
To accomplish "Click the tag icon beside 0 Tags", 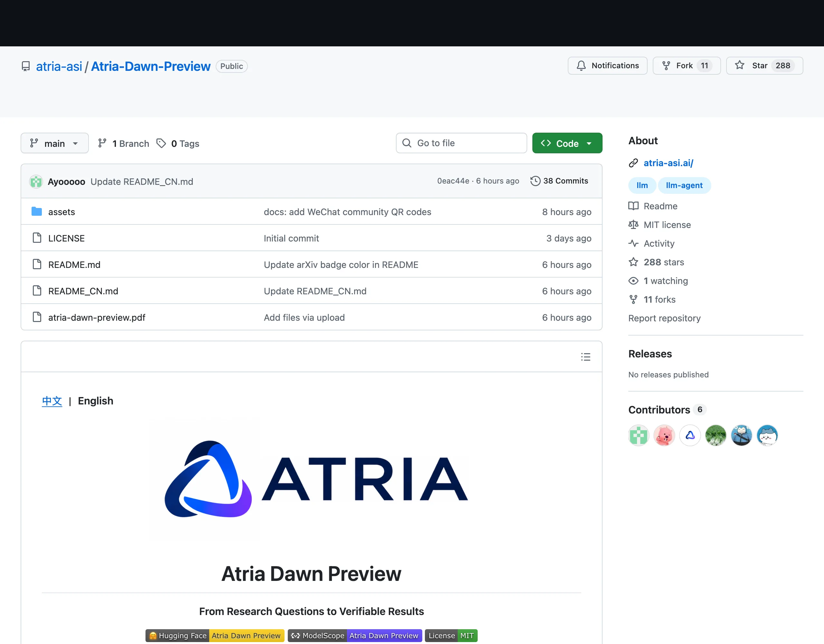I will (161, 143).
